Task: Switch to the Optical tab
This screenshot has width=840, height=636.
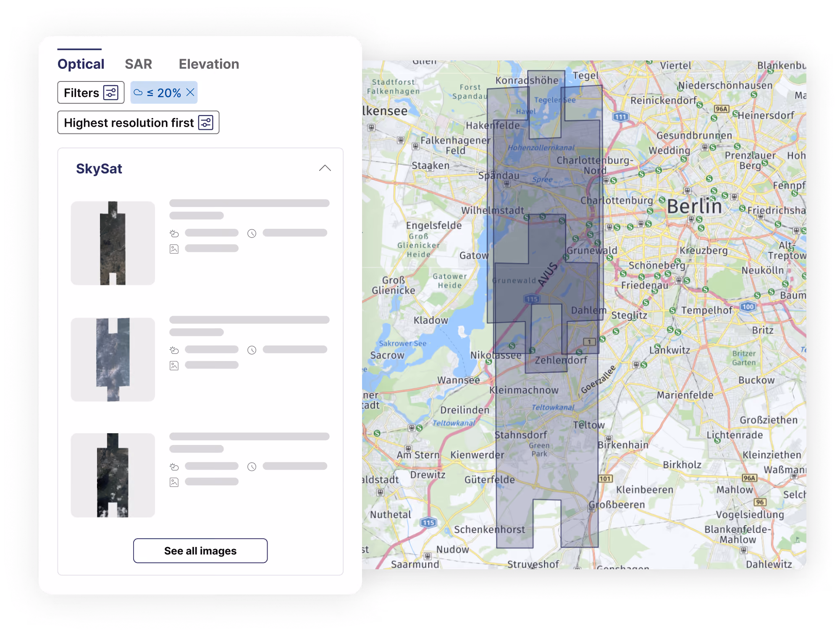Action: click(81, 64)
